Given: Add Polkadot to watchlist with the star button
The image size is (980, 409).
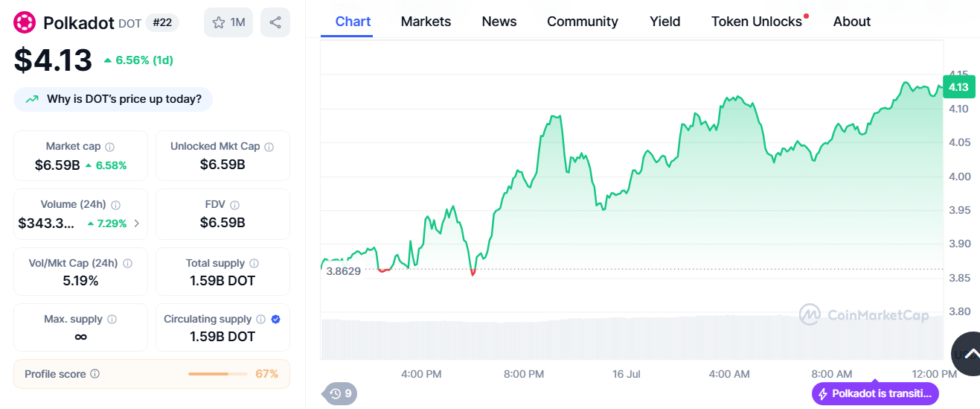Looking at the screenshot, I should [228, 22].
